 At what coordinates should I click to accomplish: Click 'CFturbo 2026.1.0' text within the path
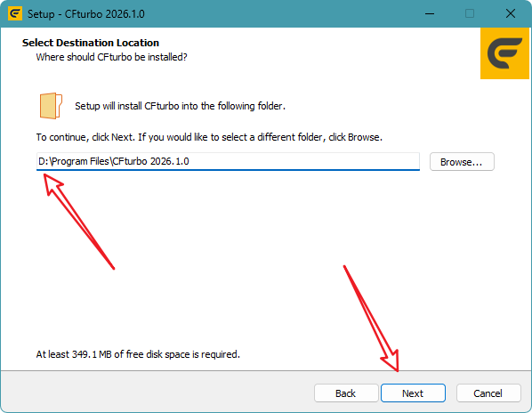pos(150,161)
